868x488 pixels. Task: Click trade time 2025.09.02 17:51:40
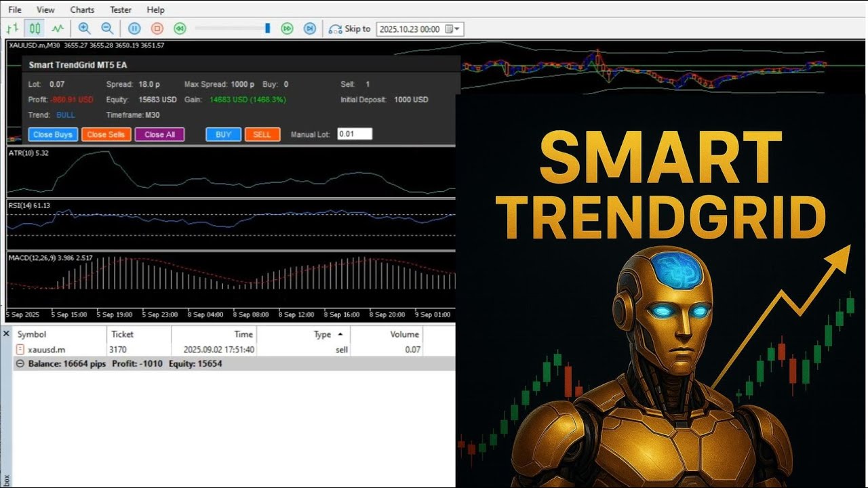coord(219,350)
